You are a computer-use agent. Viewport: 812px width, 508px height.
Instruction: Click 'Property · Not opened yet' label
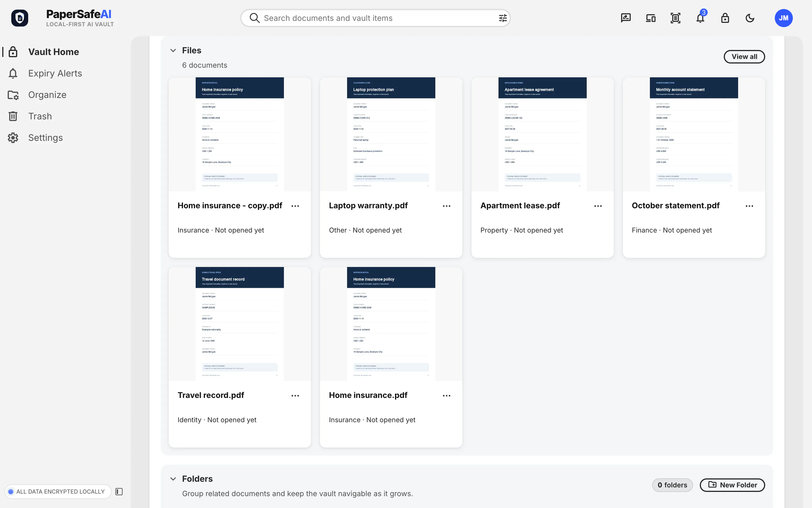point(521,230)
